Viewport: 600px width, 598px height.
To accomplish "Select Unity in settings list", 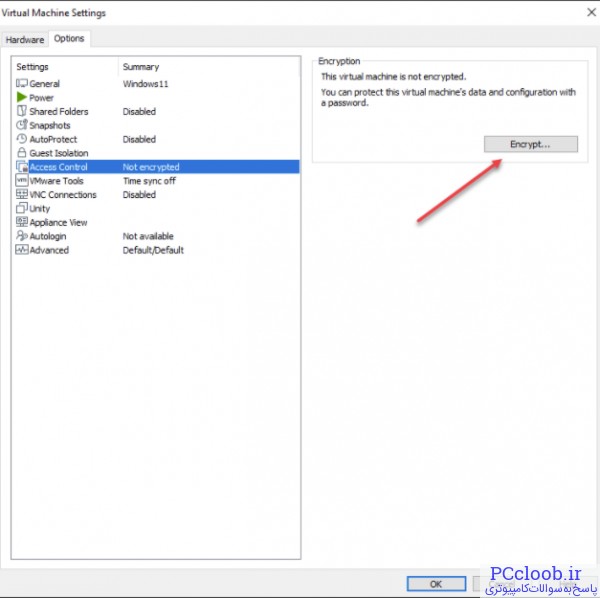I will point(156,208).
